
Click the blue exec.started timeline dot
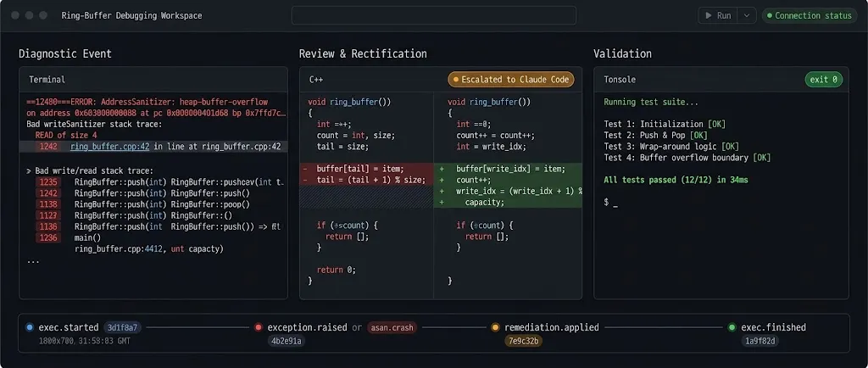point(30,327)
